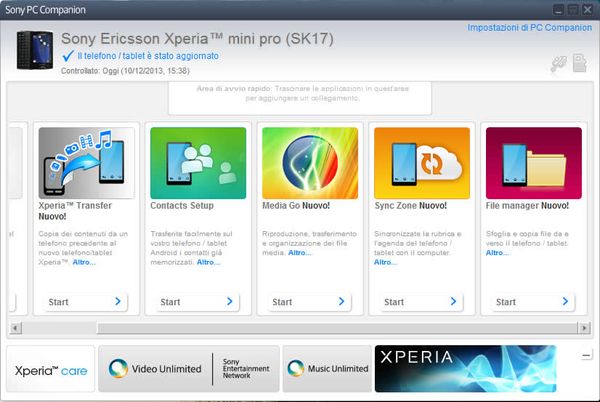600x402 pixels.
Task: Open the Video Unlimited banner
Action: click(x=189, y=369)
